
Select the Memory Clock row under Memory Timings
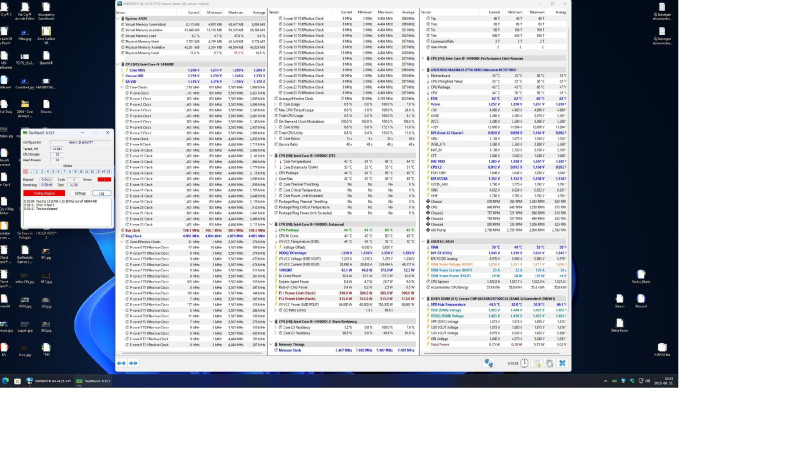(x=343, y=350)
